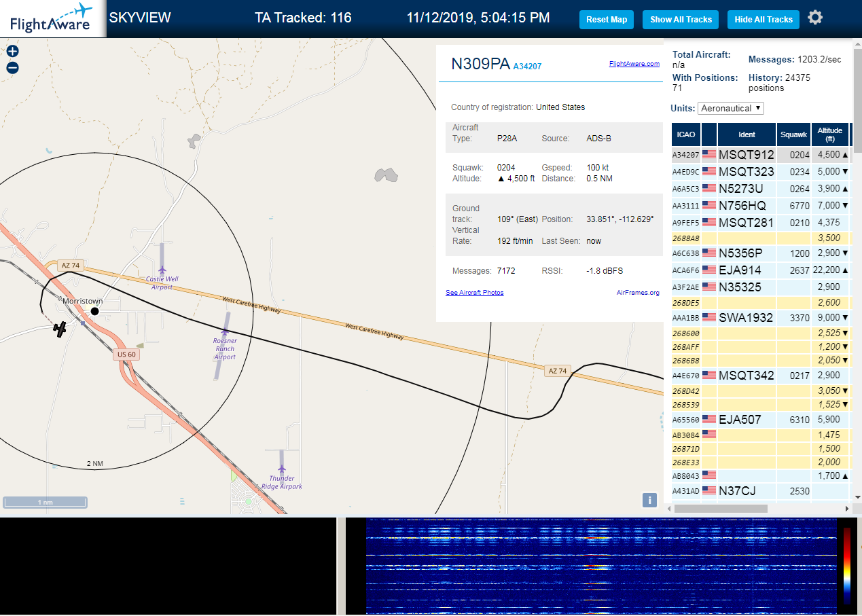
Task: Select the N37CJ aircraft row
Action: tap(761, 490)
